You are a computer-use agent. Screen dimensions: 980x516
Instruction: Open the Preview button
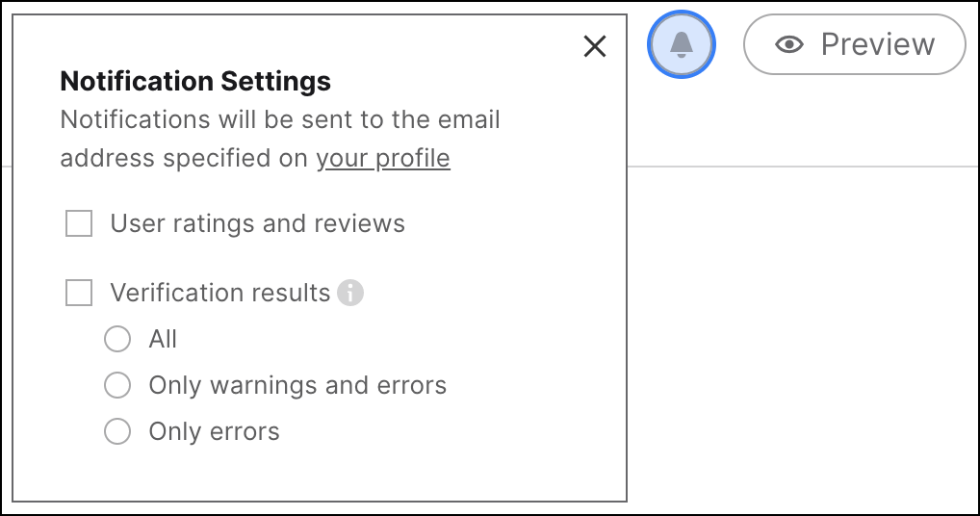tap(855, 44)
